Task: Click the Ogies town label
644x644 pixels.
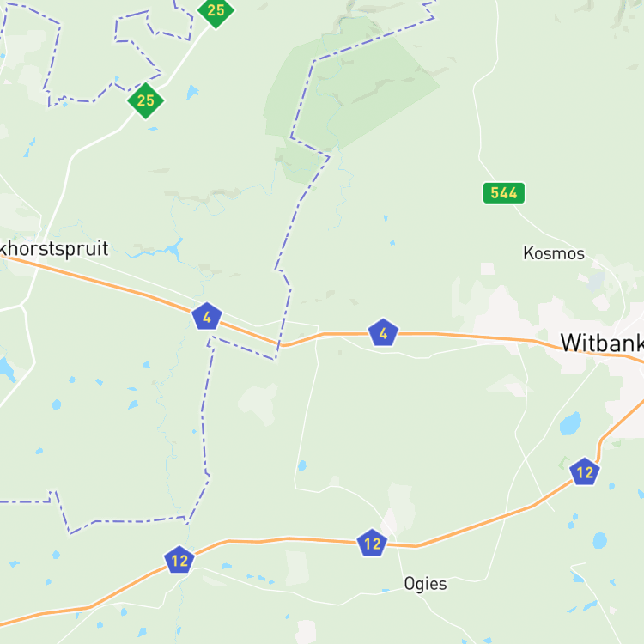Action: pyautogui.click(x=425, y=584)
